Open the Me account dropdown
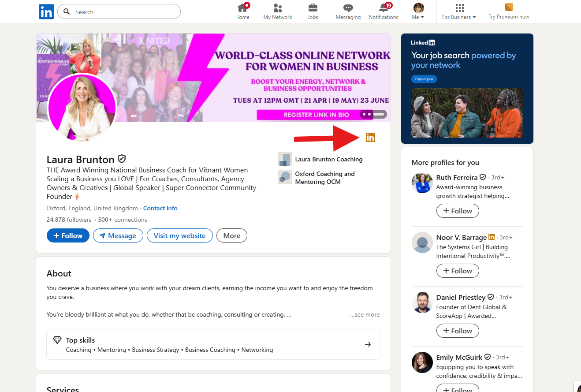The height and width of the screenshot is (392, 581). (418, 11)
